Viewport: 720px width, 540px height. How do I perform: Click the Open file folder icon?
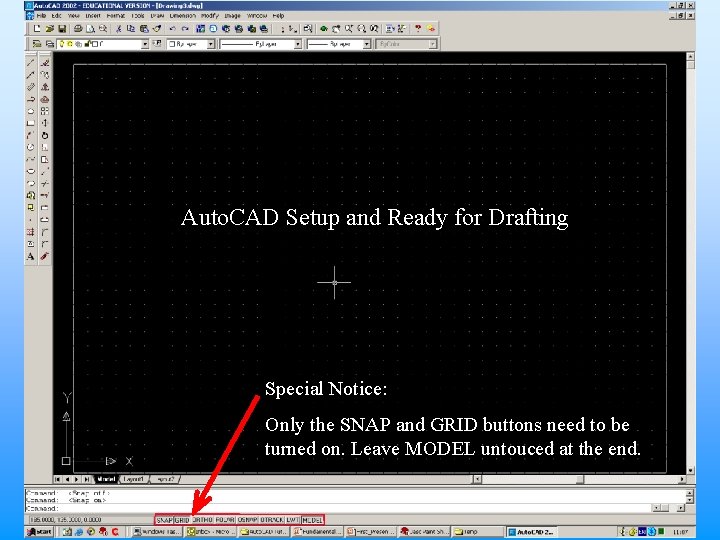pos(50,29)
